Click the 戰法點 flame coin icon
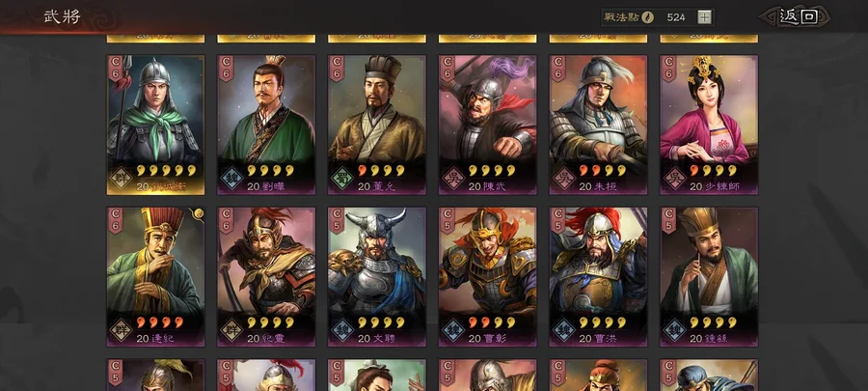The height and width of the screenshot is (391, 868). [648, 17]
